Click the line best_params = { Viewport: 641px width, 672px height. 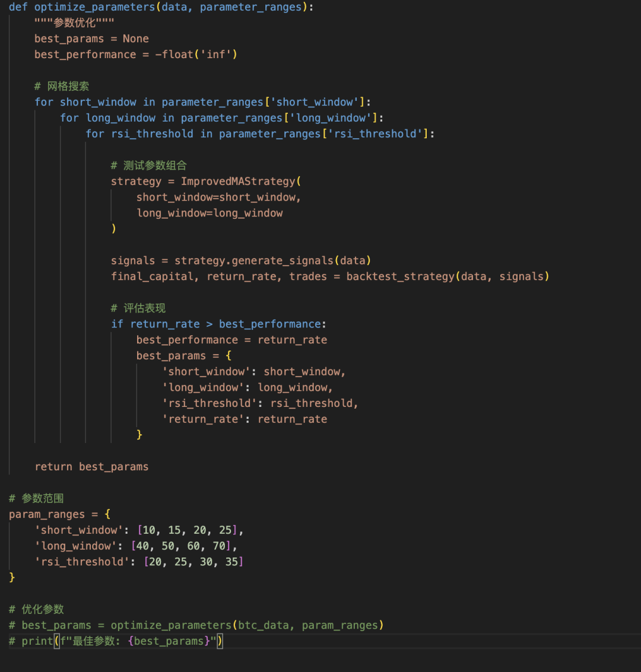(x=184, y=356)
